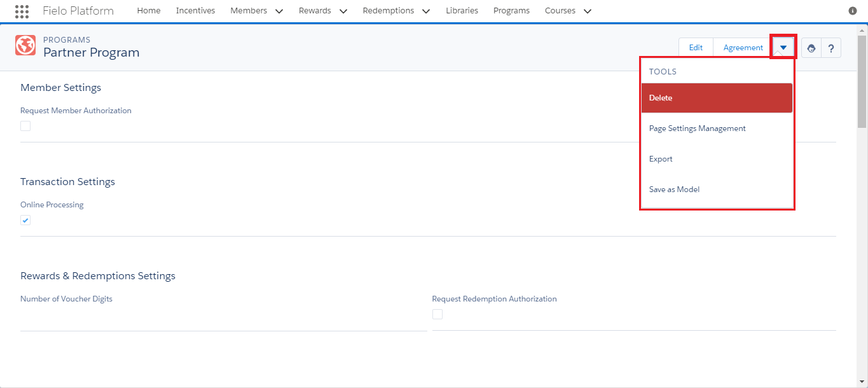Click the Fielo Platform app name
This screenshot has width=868, height=388.
(78, 11)
